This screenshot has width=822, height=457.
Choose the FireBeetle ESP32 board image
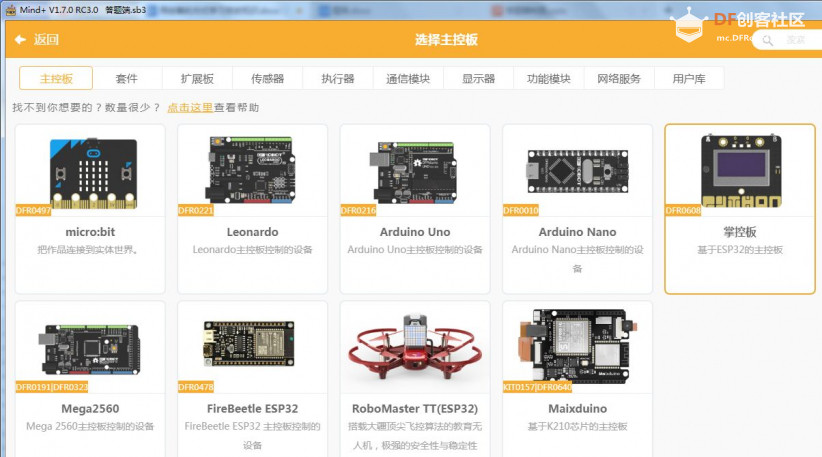(x=248, y=344)
